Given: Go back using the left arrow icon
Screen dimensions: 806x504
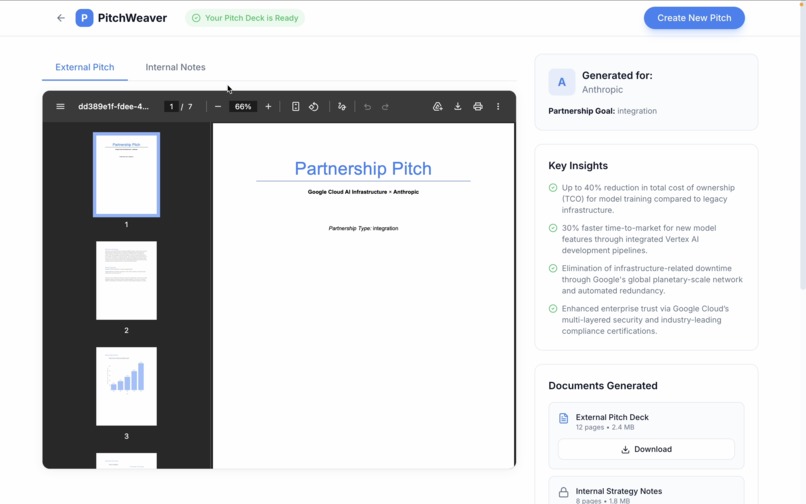Looking at the screenshot, I should 61,18.
